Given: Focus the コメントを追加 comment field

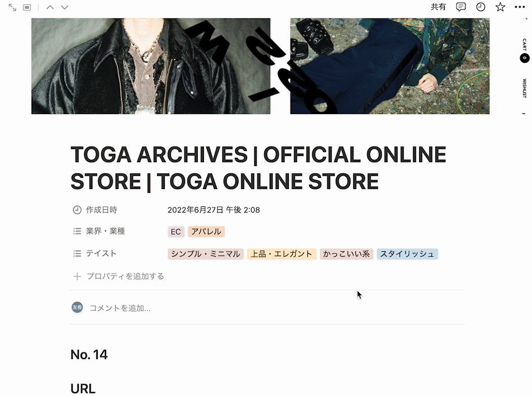Looking at the screenshot, I should tap(120, 308).
